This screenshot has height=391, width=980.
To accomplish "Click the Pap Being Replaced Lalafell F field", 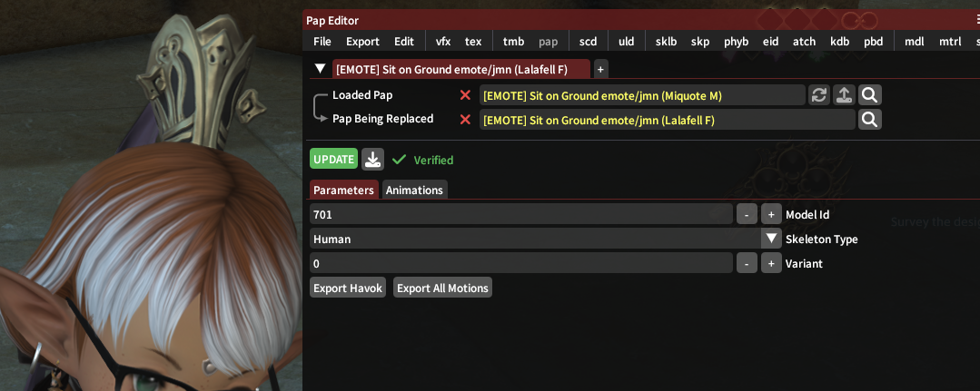I will pyautogui.click(x=667, y=120).
